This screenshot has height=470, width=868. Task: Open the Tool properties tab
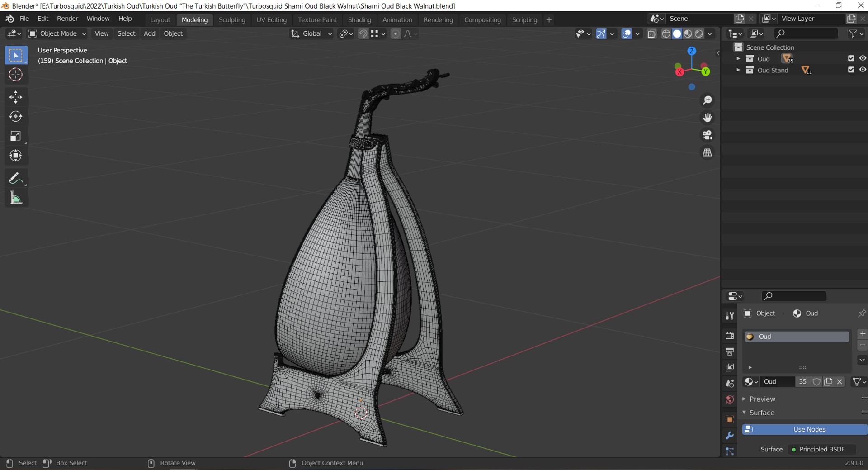(x=730, y=316)
